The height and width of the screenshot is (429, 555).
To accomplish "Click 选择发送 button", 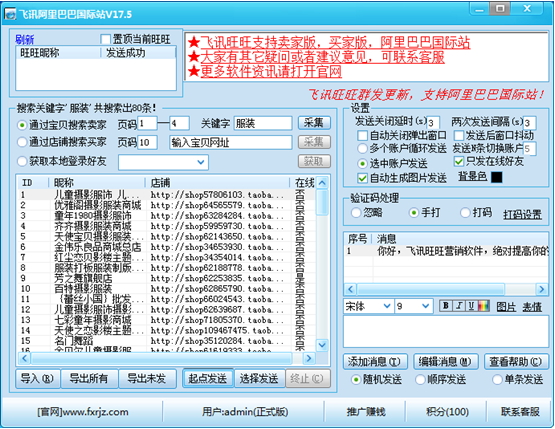I will [x=259, y=378].
